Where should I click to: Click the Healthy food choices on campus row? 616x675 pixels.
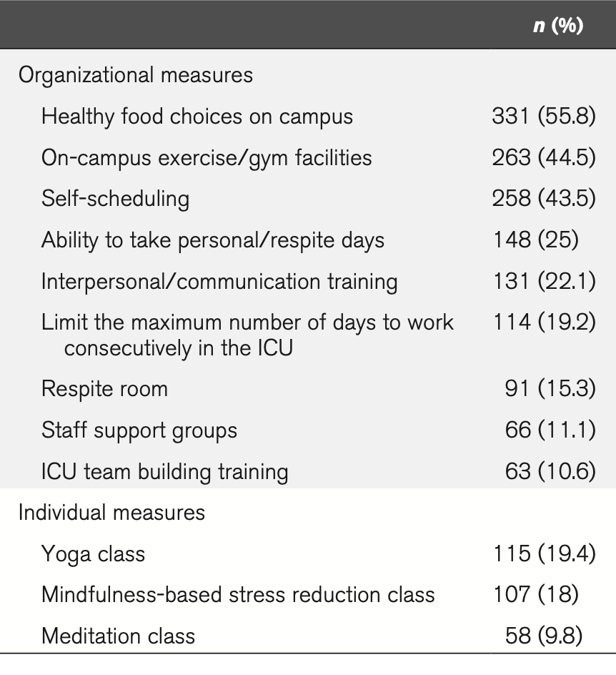[x=197, y=116]
